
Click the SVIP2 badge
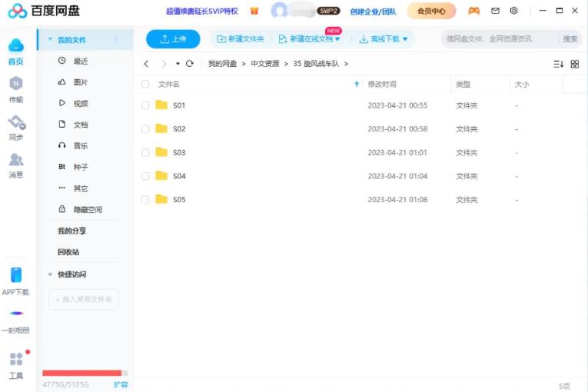(x=328, y=11)
